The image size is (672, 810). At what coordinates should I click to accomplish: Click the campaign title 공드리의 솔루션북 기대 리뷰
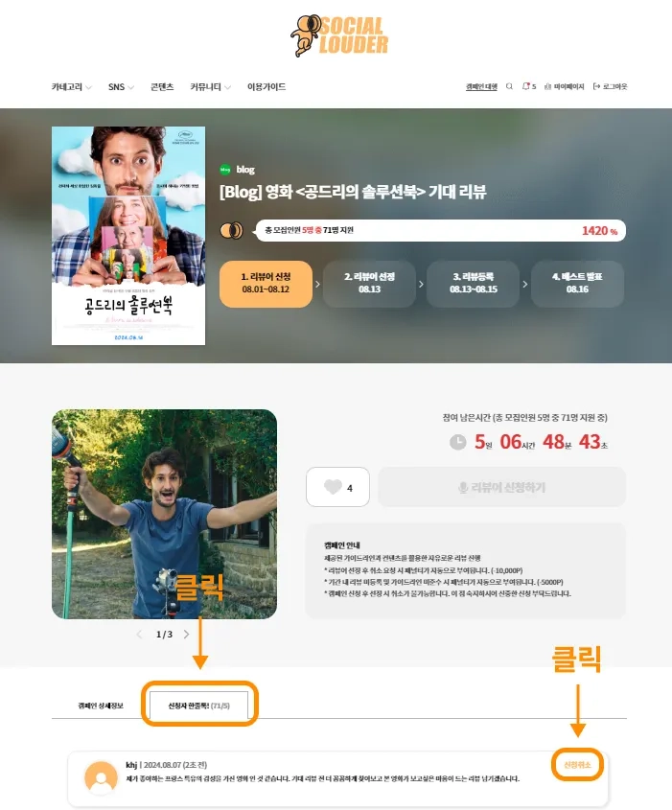[353, 192]
